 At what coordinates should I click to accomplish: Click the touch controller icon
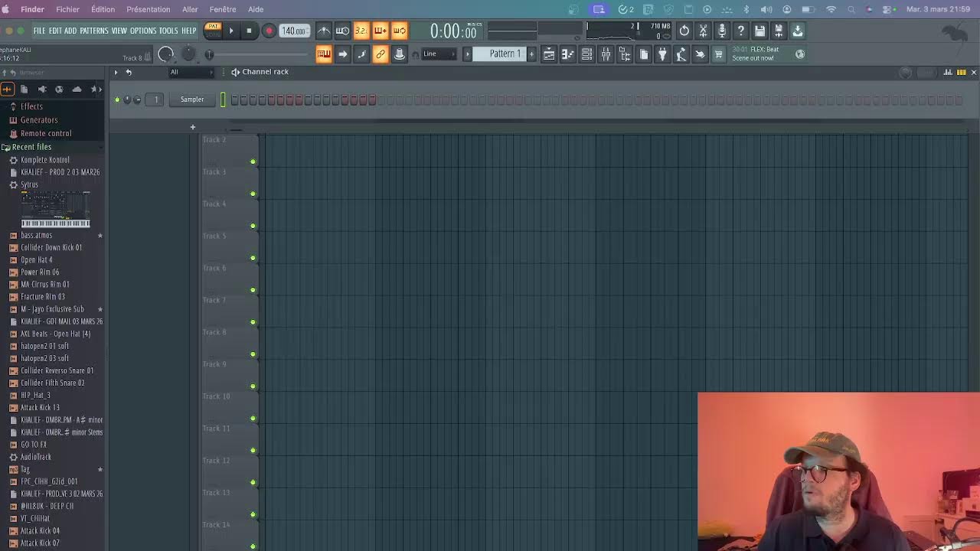(x=700, y=54)
